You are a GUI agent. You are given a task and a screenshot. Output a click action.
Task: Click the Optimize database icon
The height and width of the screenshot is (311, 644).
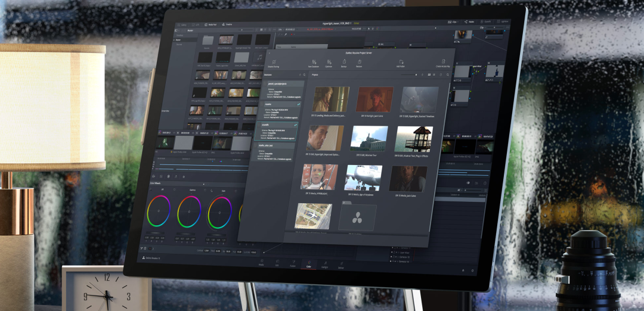329,63
